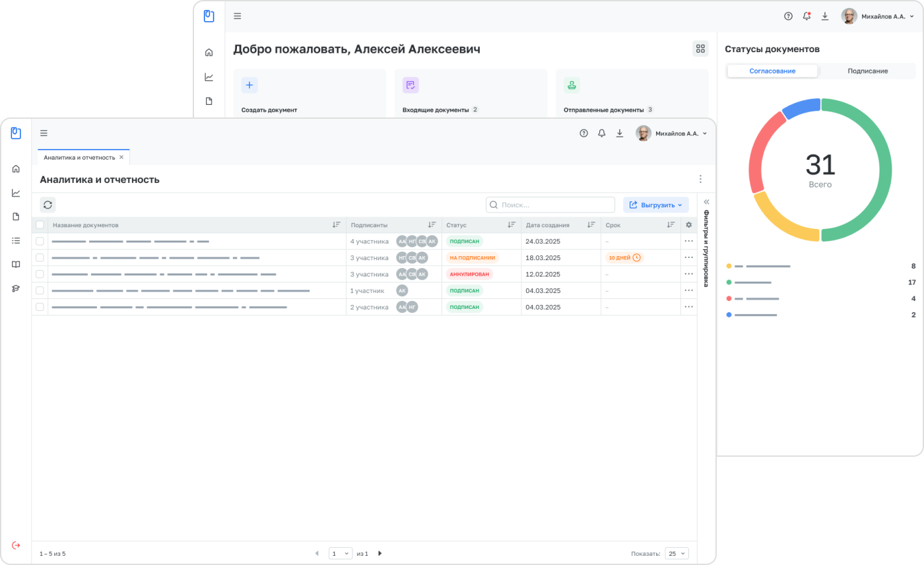Click the Поиск search field
The width and height of the screenshot is (924, 565).
(550, 205)
